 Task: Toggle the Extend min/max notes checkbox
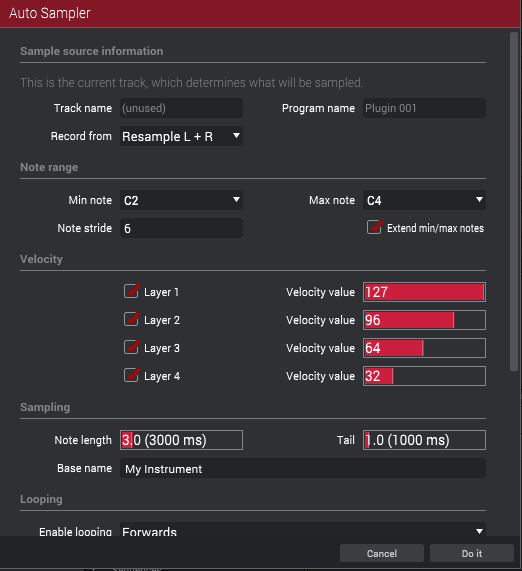[x=374, y=228]
